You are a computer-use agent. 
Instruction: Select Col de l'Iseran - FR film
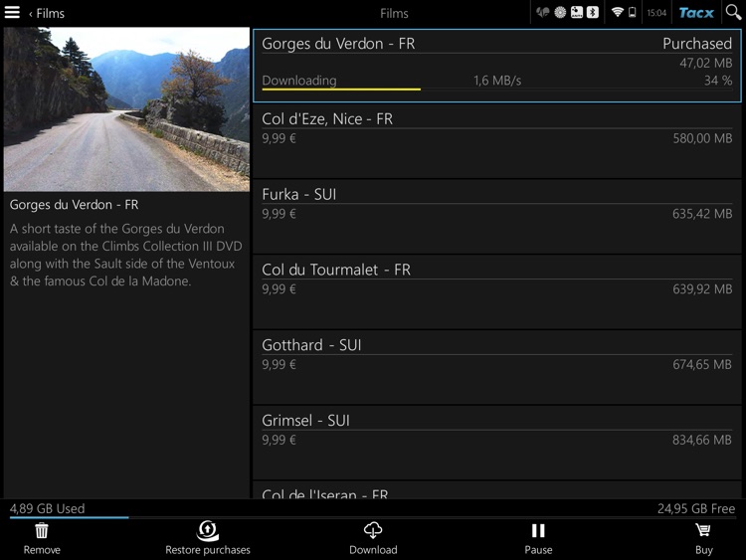pyautogui.click(x=497, y=490)
